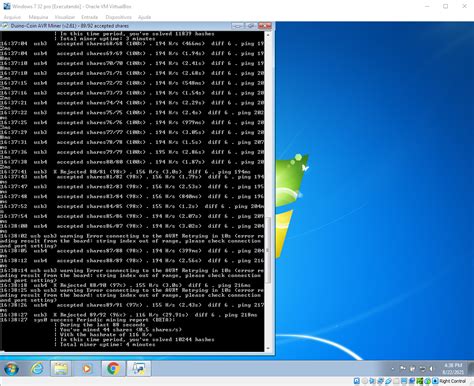Click the 16:37:41 usb3 Rejected 80/81 line
Viewport: 474px width, 386px height.
(125, 172)
